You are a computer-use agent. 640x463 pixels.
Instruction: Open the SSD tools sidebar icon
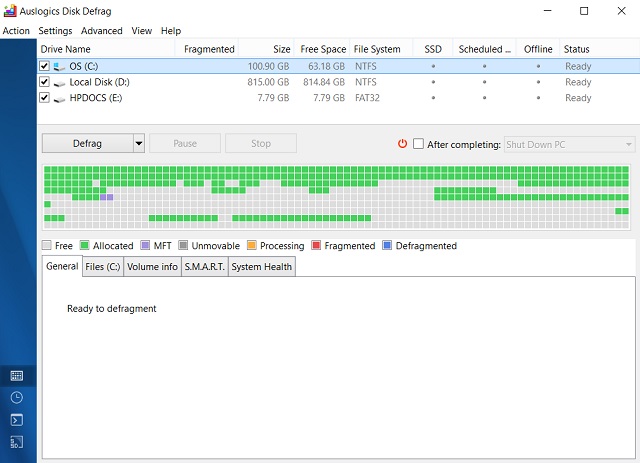(16, 442)
